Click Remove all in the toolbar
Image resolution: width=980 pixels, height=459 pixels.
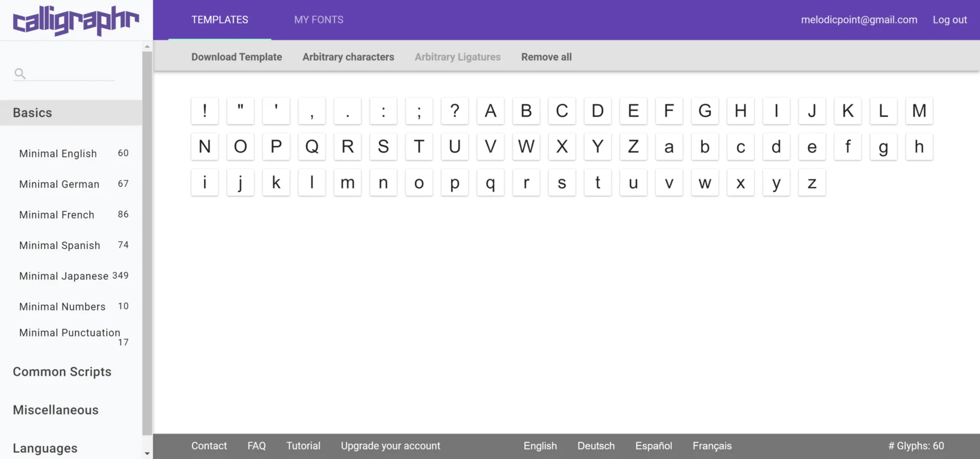point(546,57)
